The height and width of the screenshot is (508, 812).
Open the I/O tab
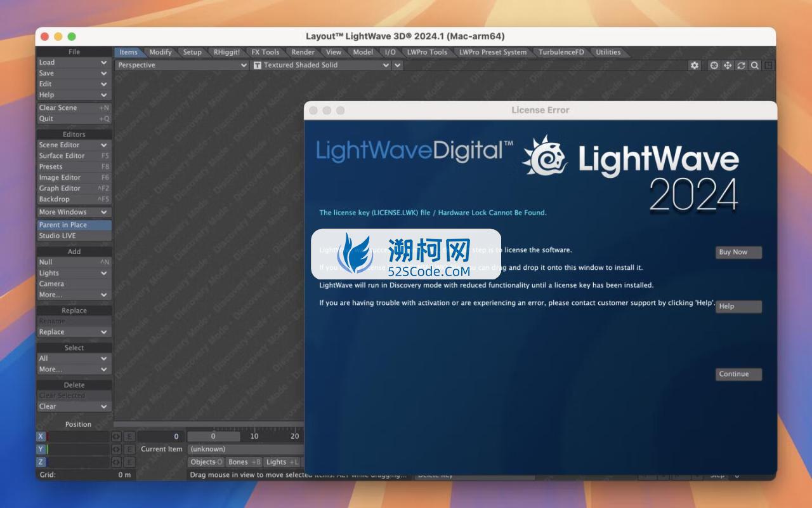(390, 52)
